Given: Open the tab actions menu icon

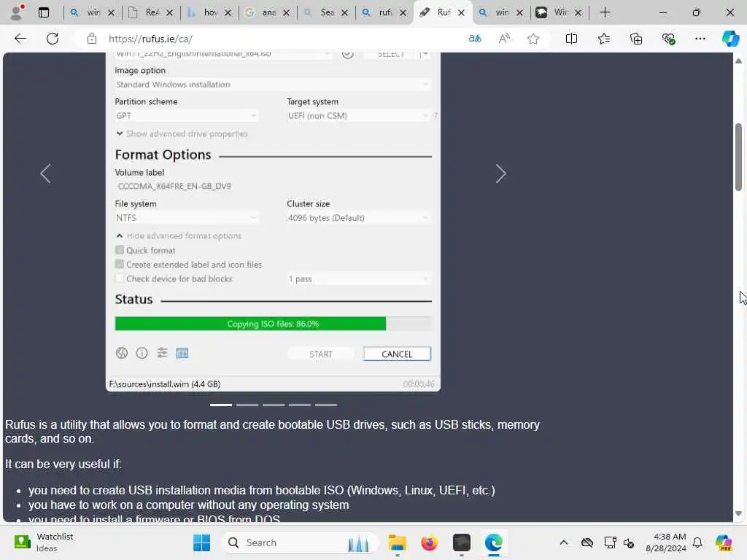Looking at the screenshot, I should [44, 12].
